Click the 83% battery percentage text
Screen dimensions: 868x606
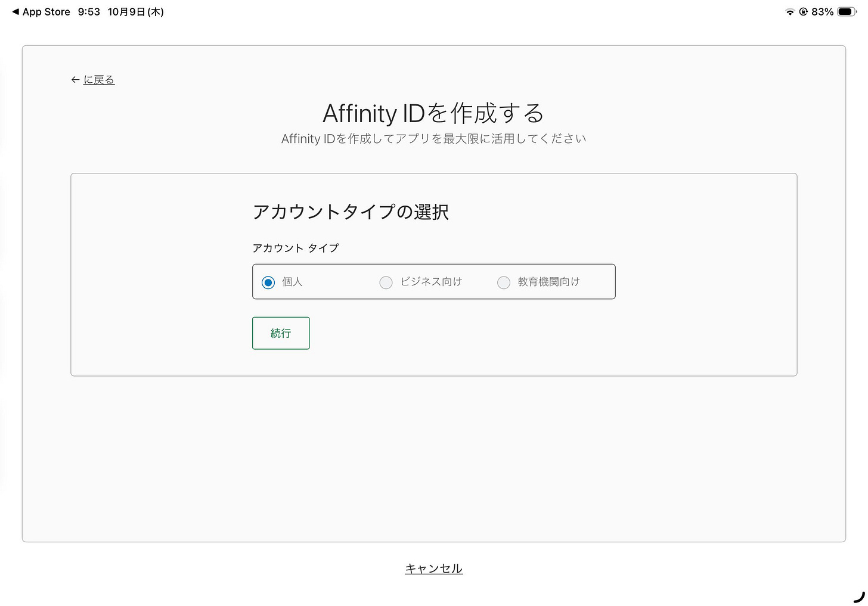[x=822, y=12]
